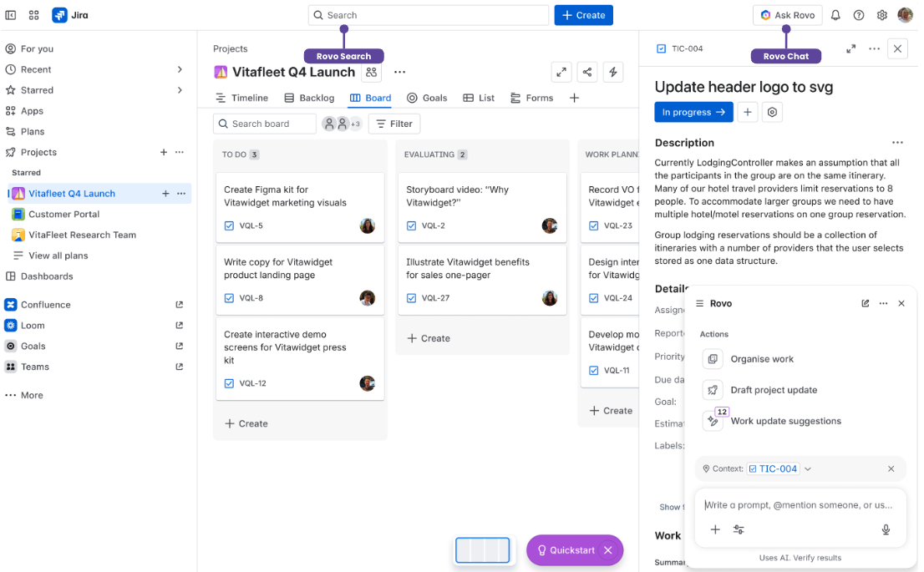This screenshot has width=924, height=572.
Task: Click the VQL-27 task checkbox icon
Action: [x=412, y=298]
